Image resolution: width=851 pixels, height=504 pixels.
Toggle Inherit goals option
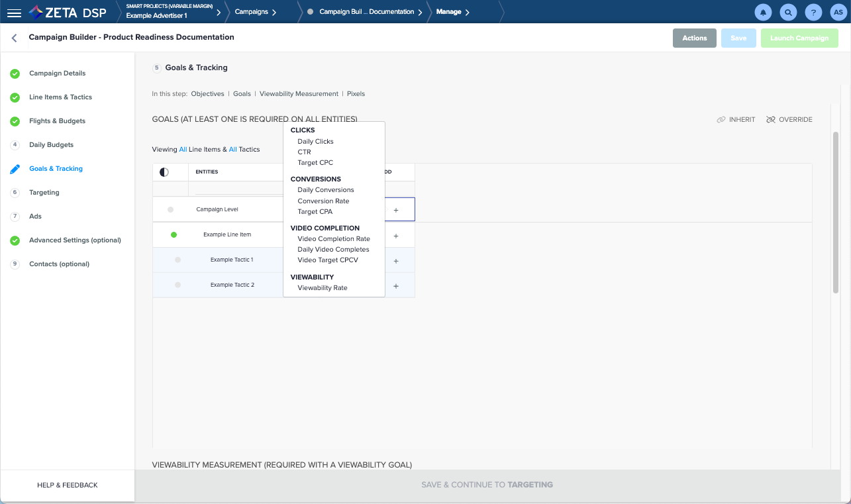pos(736,120)
